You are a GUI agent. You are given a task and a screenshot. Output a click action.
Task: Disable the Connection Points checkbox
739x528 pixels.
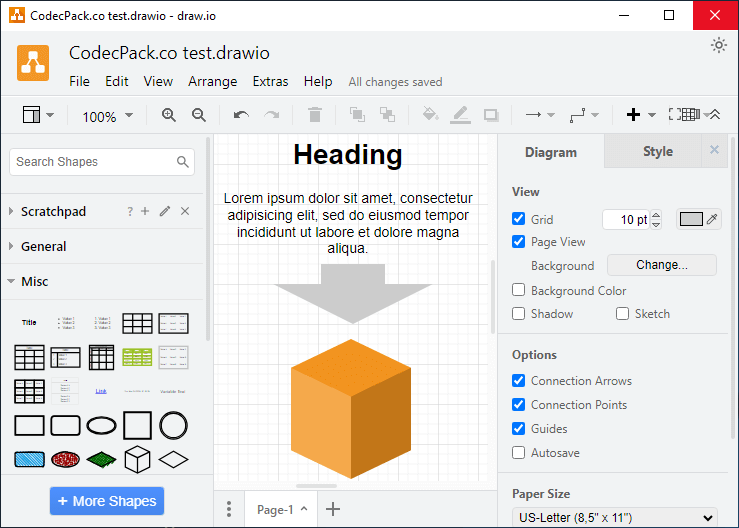(x=518, y=404)
